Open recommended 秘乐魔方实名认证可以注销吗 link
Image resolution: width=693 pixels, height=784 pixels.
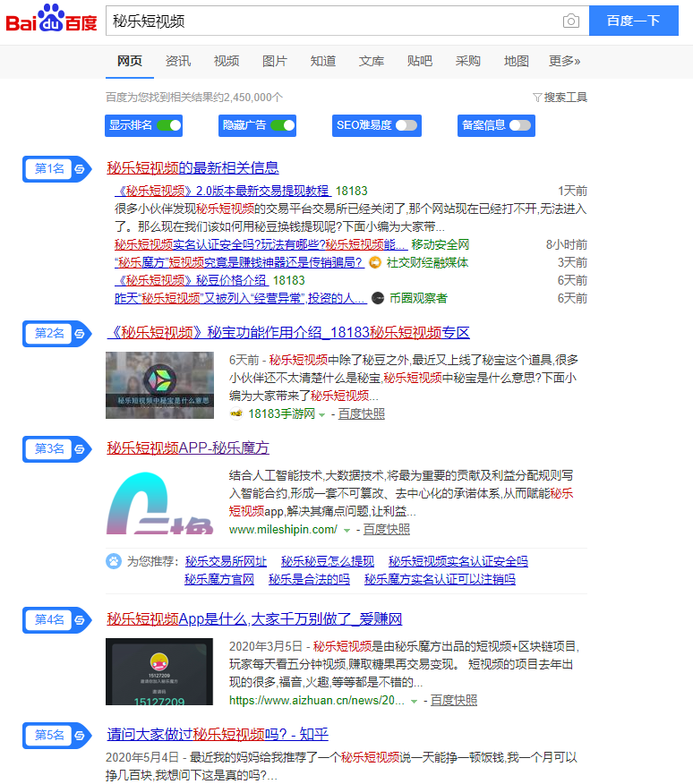(440, 580)
